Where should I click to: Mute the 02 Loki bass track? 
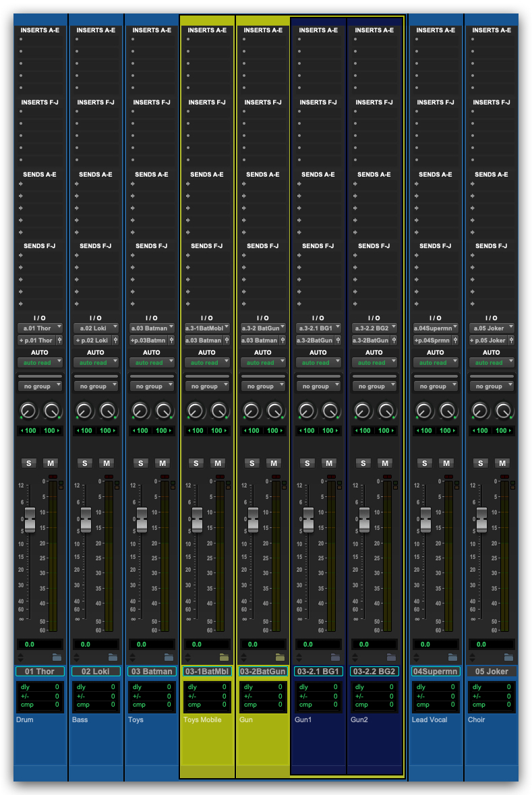[x=107, y=463]
